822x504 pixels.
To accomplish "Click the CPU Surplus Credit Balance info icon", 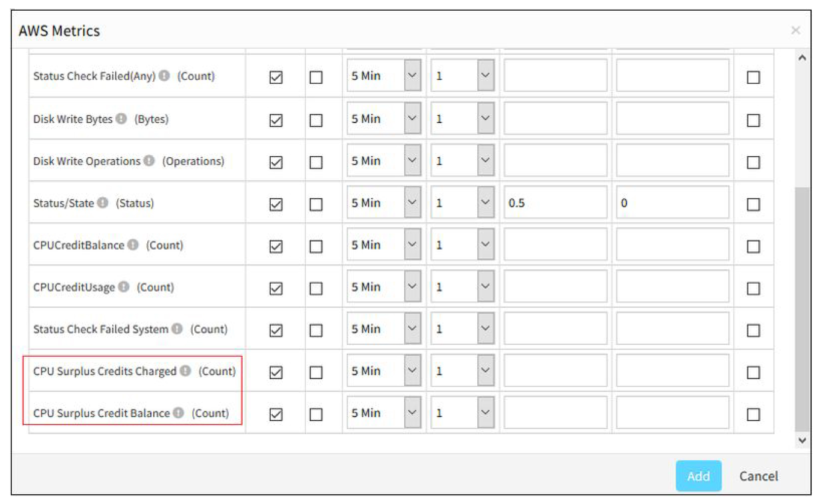I will pyautogui.click(x=179, y=413).
